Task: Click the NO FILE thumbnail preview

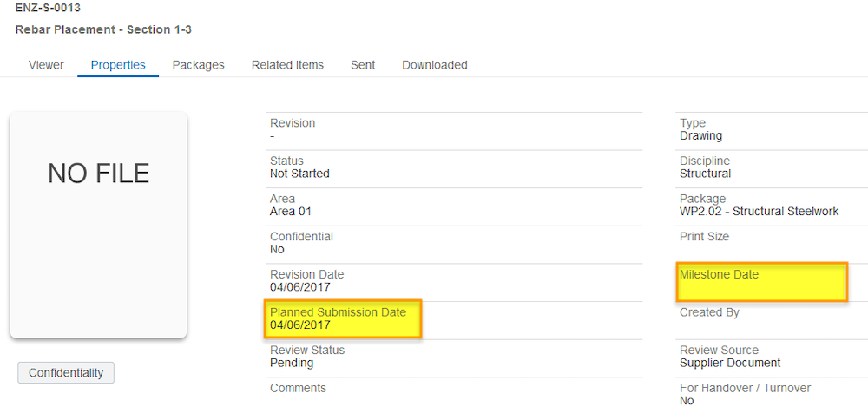Action: [99, 226]
